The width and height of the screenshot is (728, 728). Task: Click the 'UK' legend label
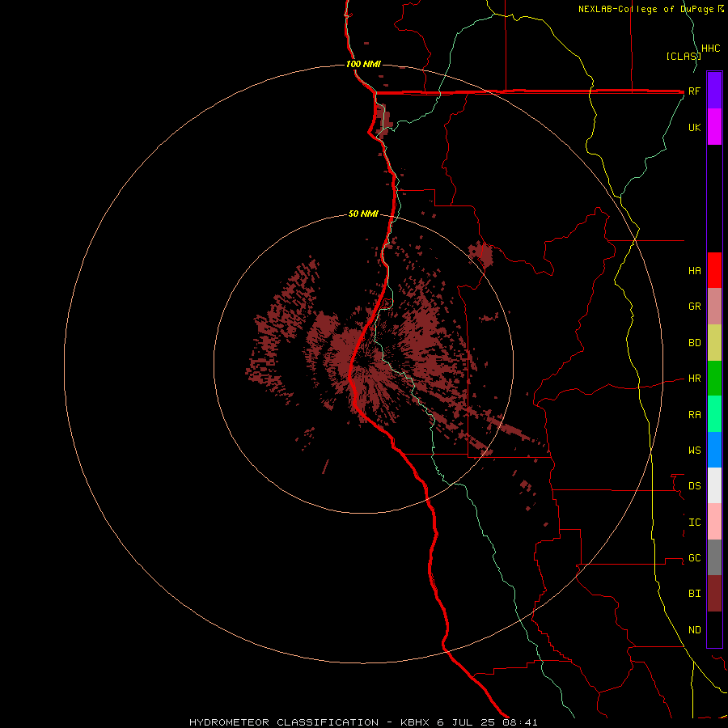694,127
